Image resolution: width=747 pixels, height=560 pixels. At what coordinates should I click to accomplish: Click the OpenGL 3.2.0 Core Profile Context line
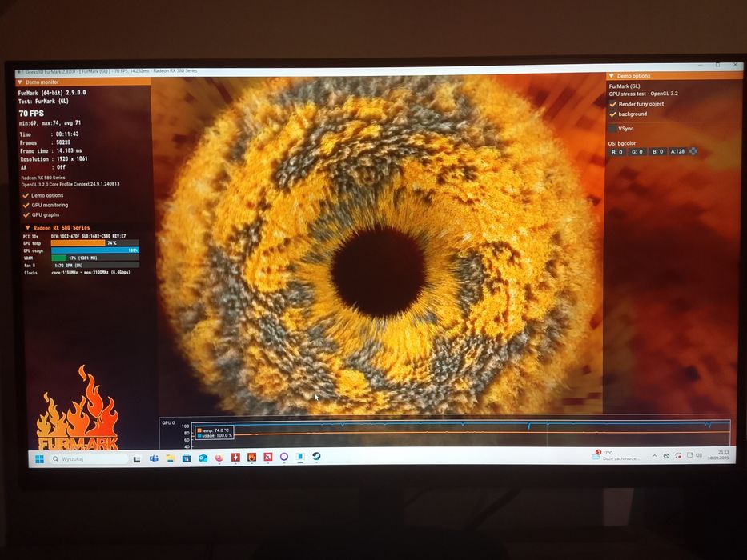click(x=70, y=184)
